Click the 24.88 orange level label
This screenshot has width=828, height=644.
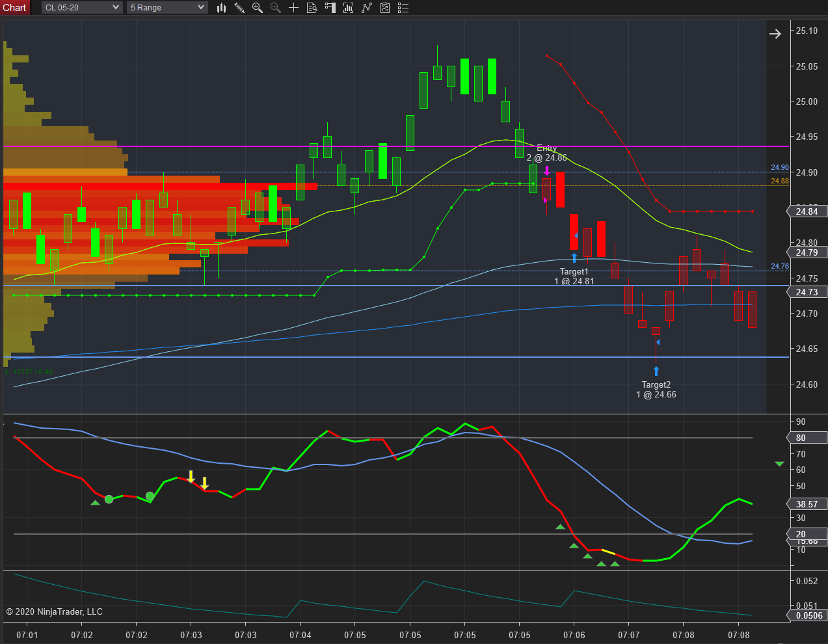tap(780, 181)
